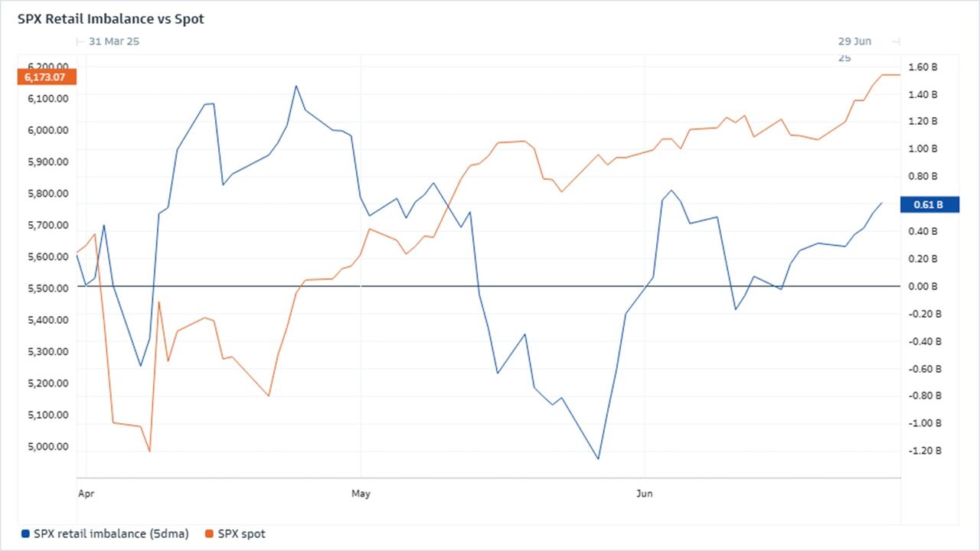
Task: Select the 29 Jun 25 end date label
Action: (x=854, y=43)
